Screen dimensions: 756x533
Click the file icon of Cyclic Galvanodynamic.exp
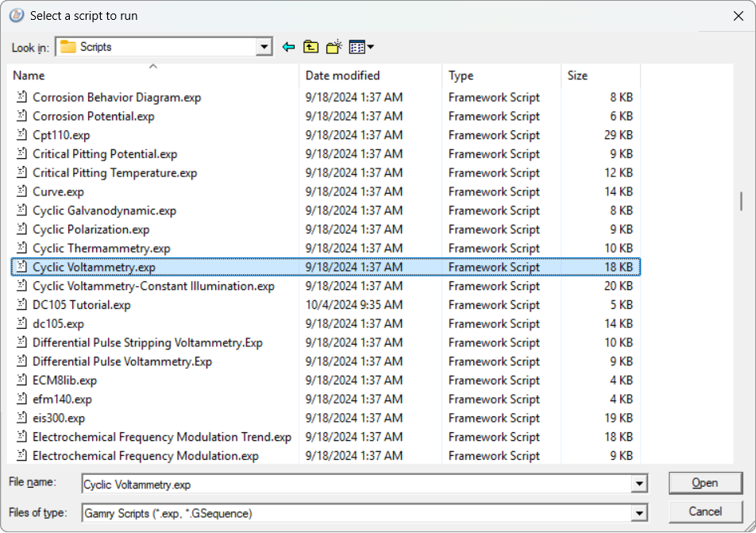click(x=21, y=210)
